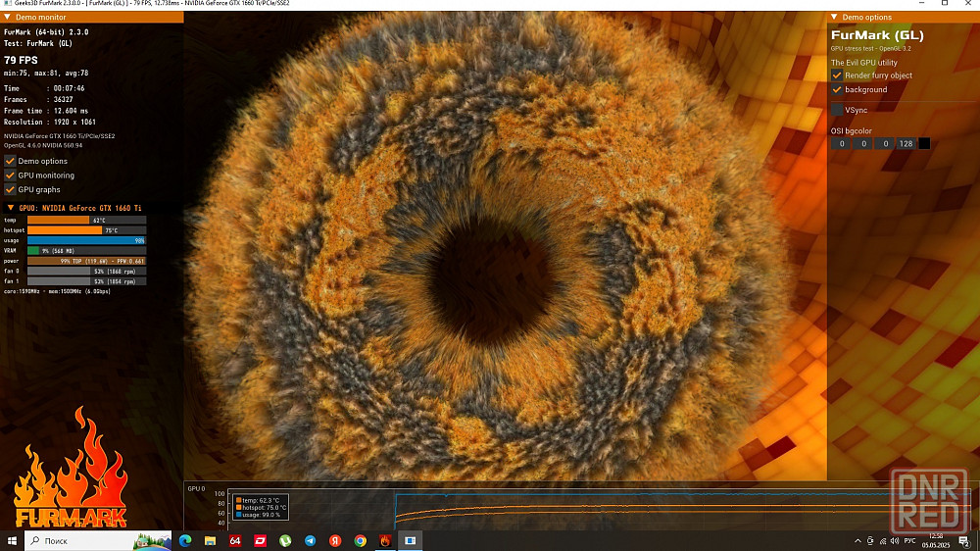Open File Explorer from taskbar
The image size is (980, 551).
click(x=210, y=540)
